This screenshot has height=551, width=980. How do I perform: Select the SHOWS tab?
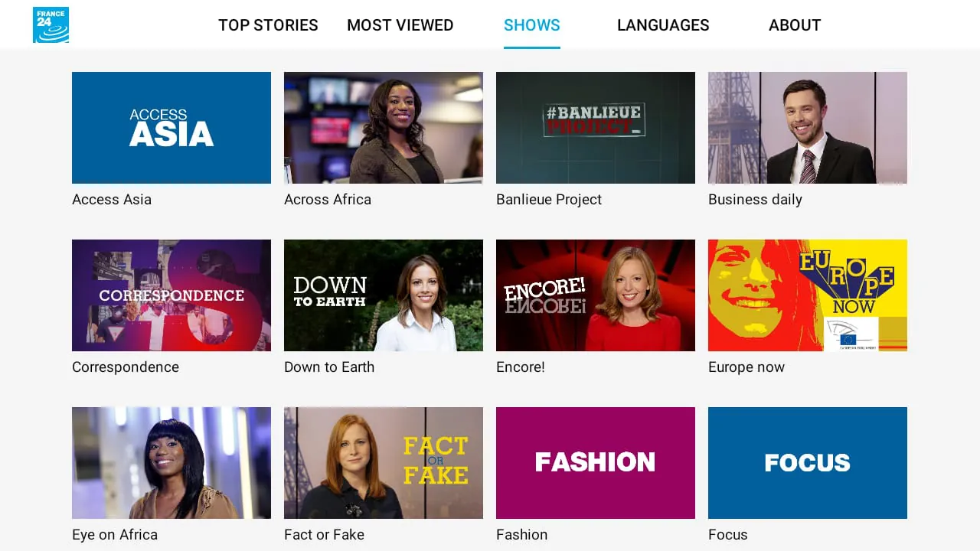click(531, 25)
